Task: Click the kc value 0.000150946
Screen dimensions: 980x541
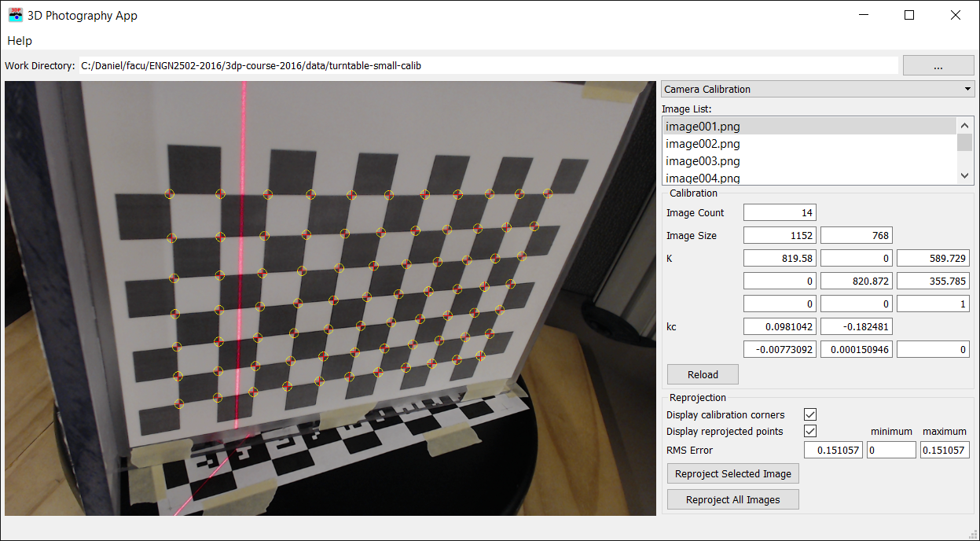Action: 857,349
